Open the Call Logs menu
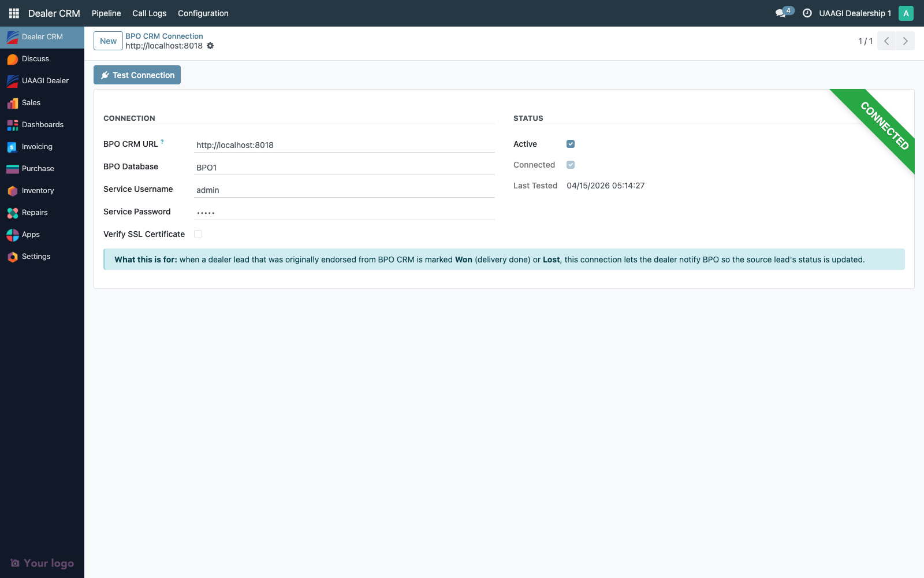924x578 pixels. tap(149, 13)
